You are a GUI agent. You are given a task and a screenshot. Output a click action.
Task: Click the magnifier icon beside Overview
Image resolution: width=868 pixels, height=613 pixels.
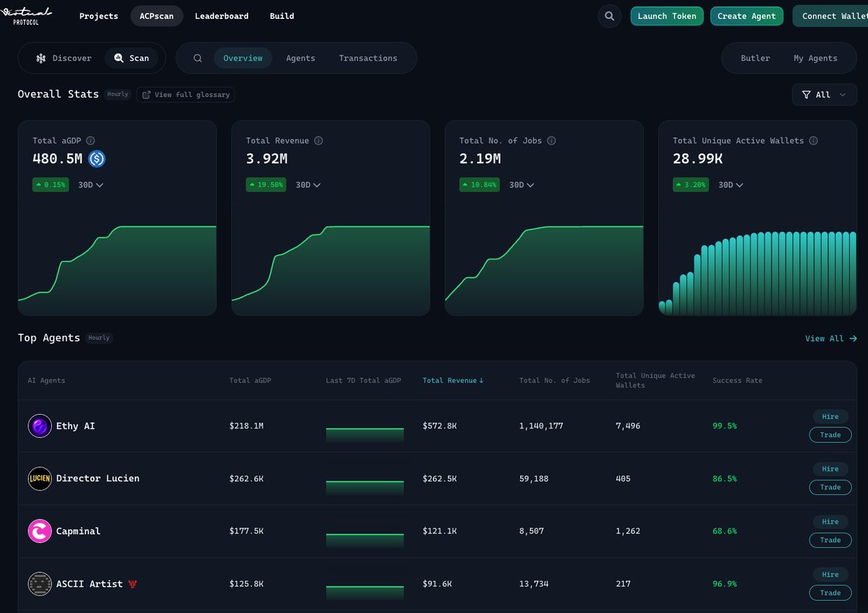pos(197,58)
